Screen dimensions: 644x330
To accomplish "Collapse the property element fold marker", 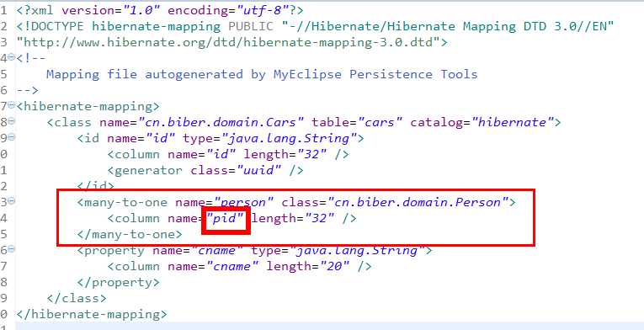I will pos(11,248).
